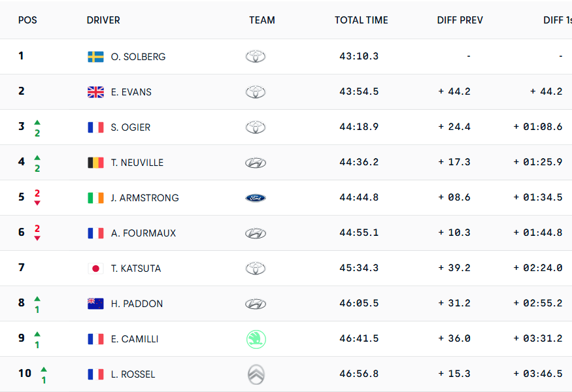The height and width of the screenshot is (392, 572).
Task: Click the Swedish flag beside O. Solberg
Action: (x=95, y=57)
